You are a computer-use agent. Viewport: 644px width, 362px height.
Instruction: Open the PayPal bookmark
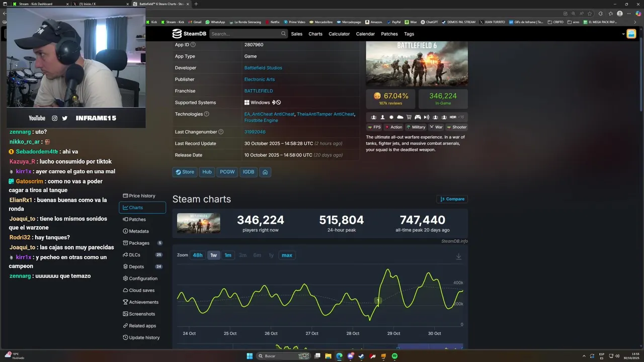click(393, 22)
